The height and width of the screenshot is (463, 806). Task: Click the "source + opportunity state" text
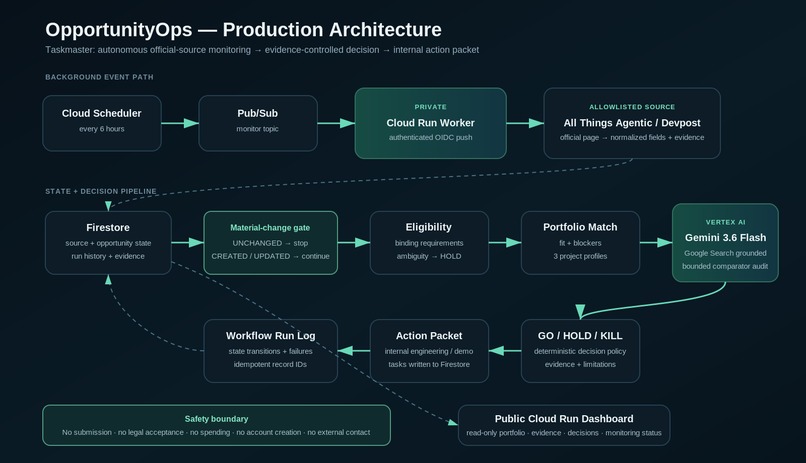coord(108,243)
